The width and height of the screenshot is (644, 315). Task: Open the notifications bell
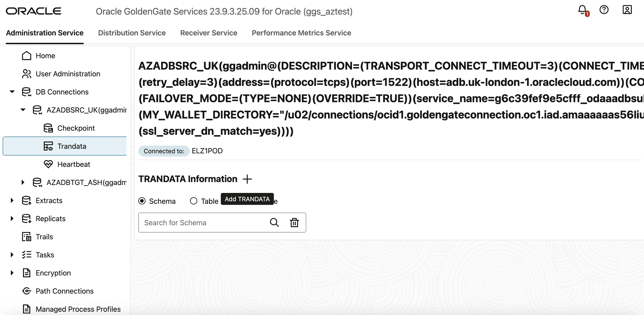[583, 10]
